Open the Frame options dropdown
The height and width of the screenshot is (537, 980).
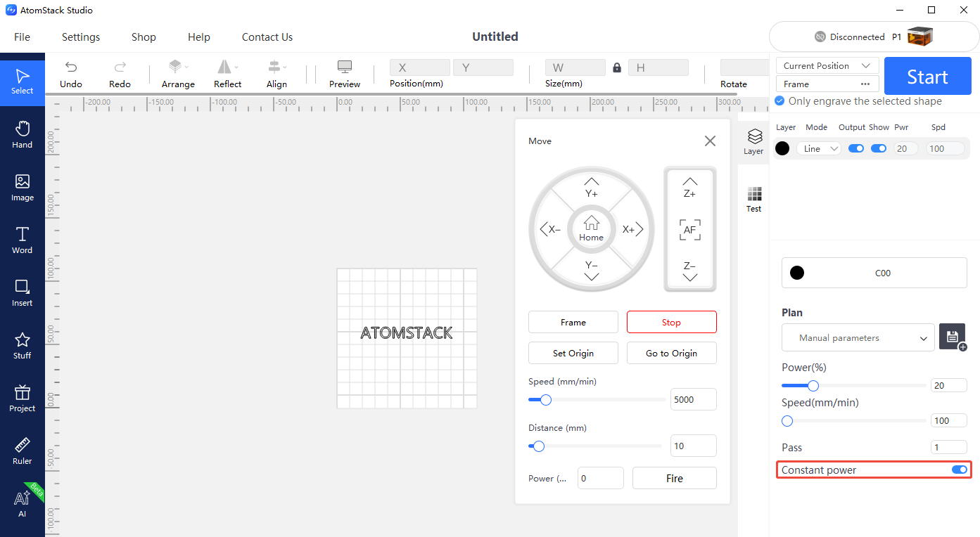pos(827,84)
